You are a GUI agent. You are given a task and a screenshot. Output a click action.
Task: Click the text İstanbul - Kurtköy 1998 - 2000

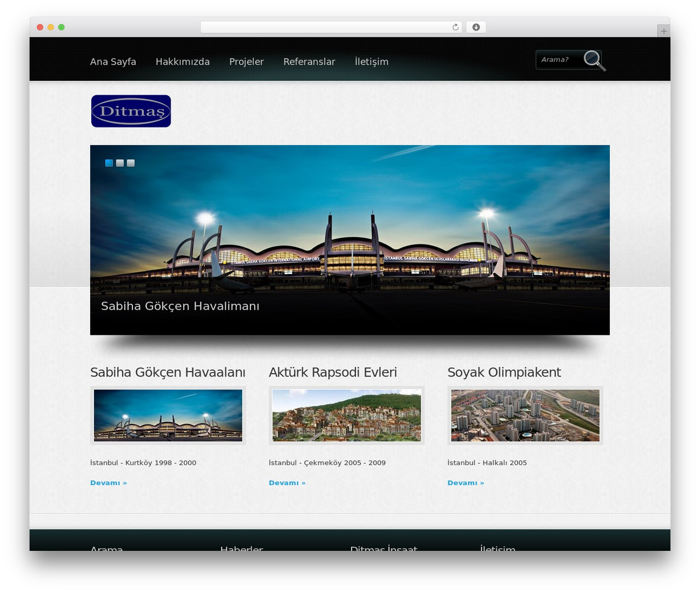click(x=143, y=463)
